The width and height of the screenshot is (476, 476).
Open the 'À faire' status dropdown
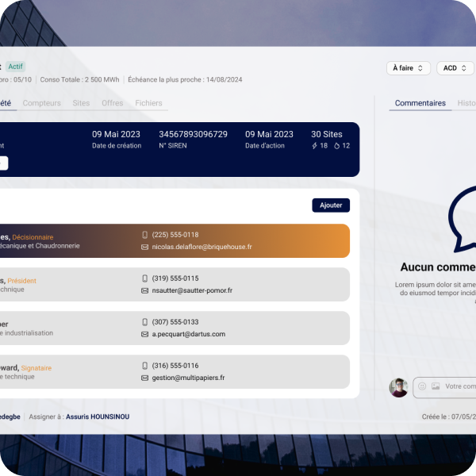(409, 68)
